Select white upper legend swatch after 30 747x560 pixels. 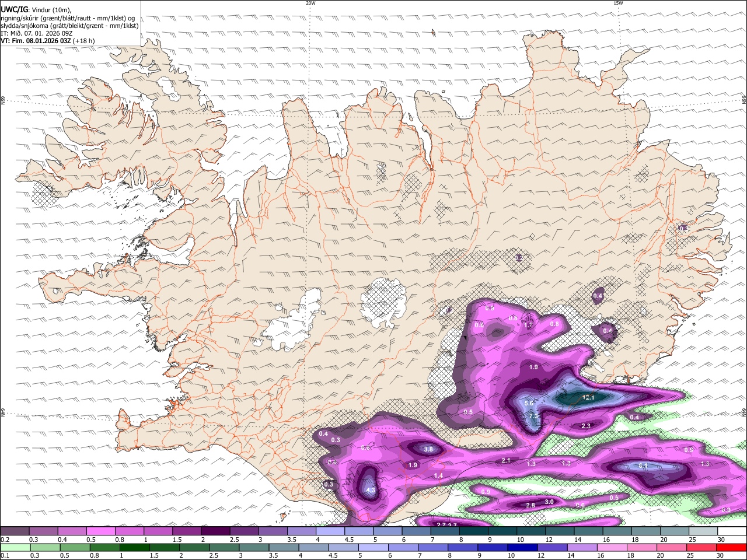pos(732,531)
